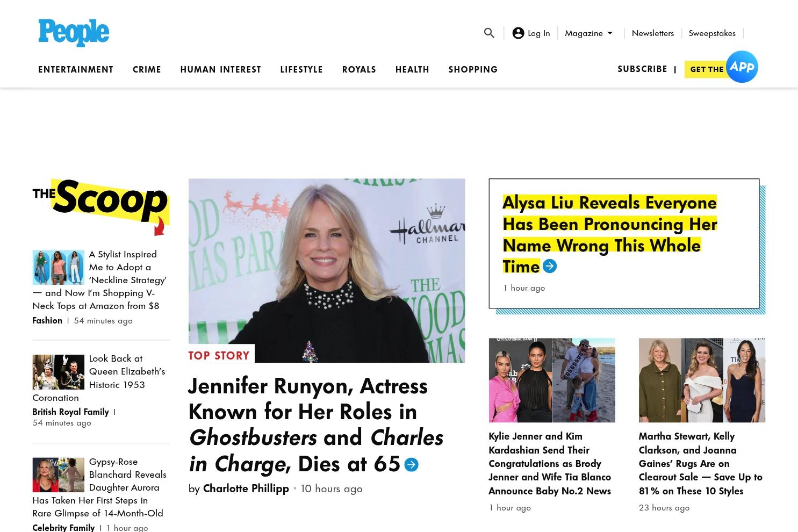Follow arrow icon after Jennifer Runyon headline
The width and height of the screenshot is (798, 532).
click(x=411, y=464)
